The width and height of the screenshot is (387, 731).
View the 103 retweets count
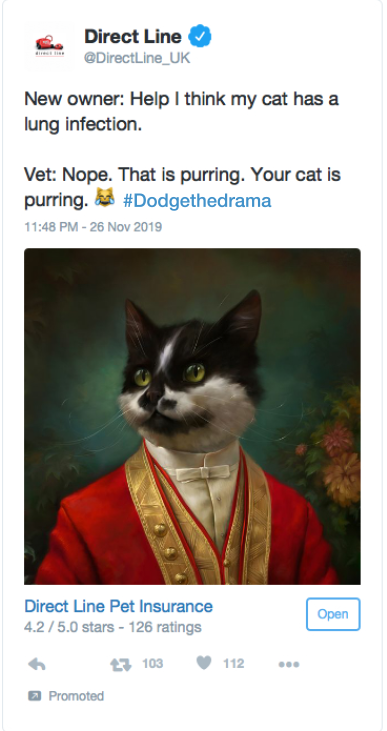pyautogui.click(x=152, y=663)
